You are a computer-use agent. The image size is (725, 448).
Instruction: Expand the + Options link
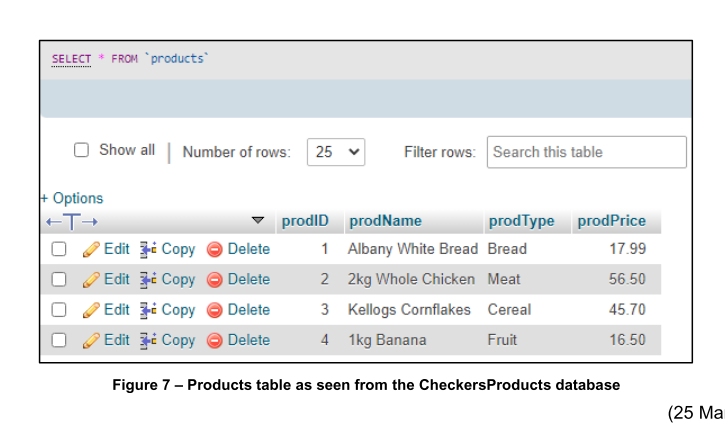click(x=72, y=198)
